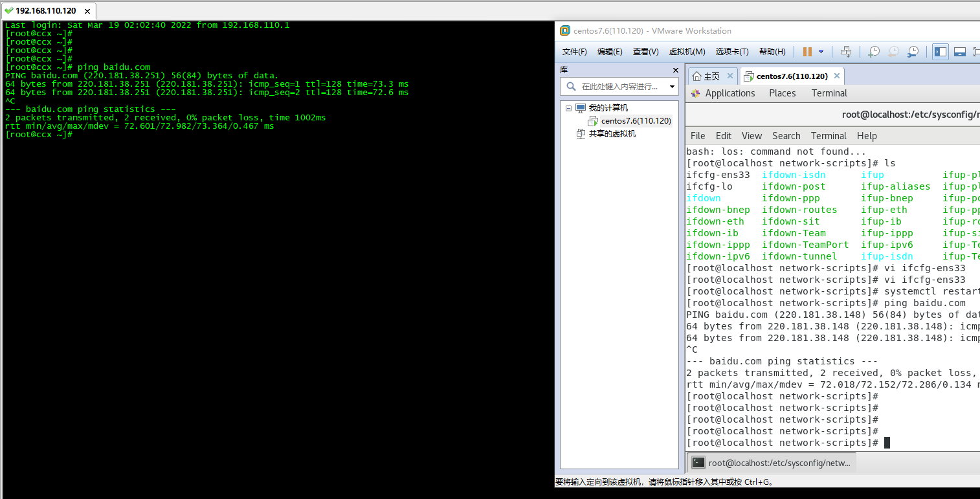Open the power options dropdown arrow beside pause
This screenshot has height=499, width=980.
[x=821, y=52]
